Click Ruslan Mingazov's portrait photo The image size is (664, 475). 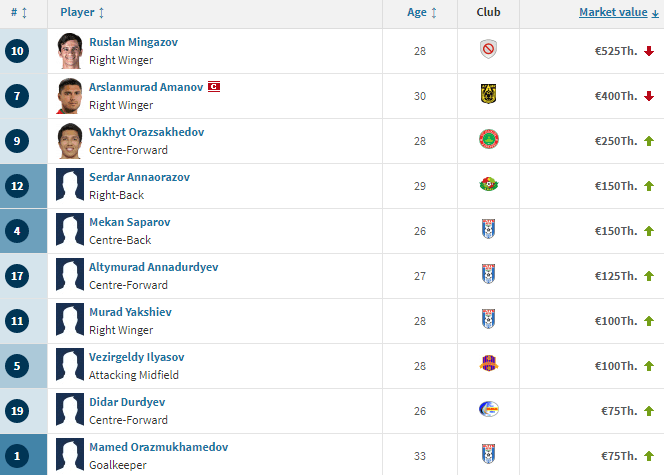click(69, 50)
